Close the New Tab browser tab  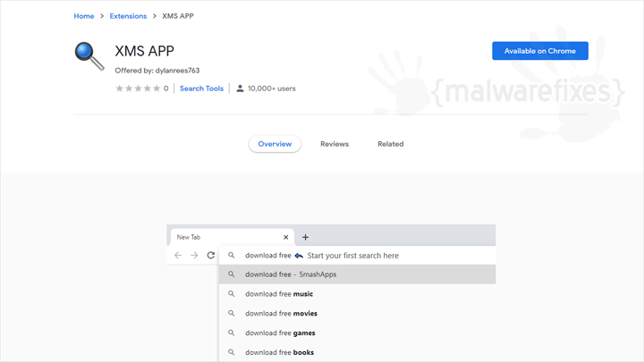tap(286, 237)
